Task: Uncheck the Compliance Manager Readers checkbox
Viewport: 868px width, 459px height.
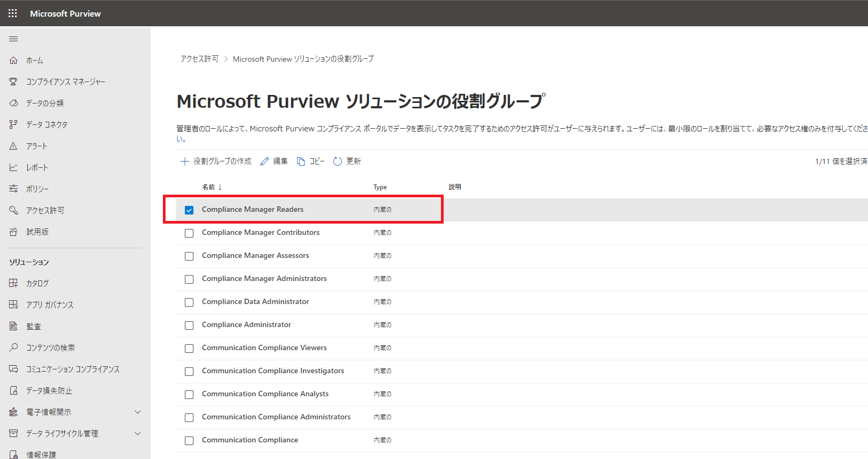Action: 189,210
